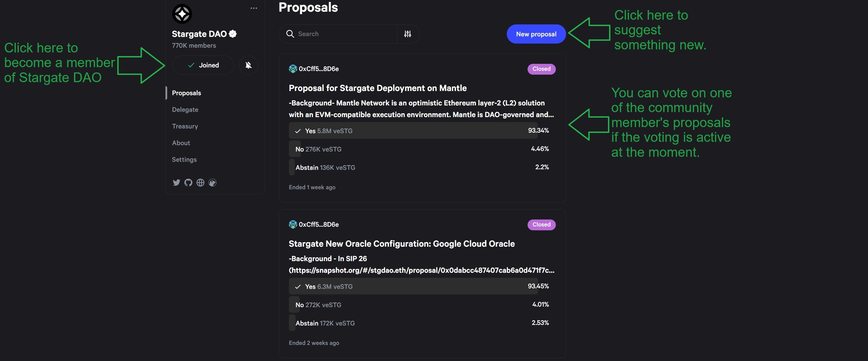Image resolution: width=868 pixels, height=361 pixels.
Task: Open the Treasury section
Action: tap(185, 126)
